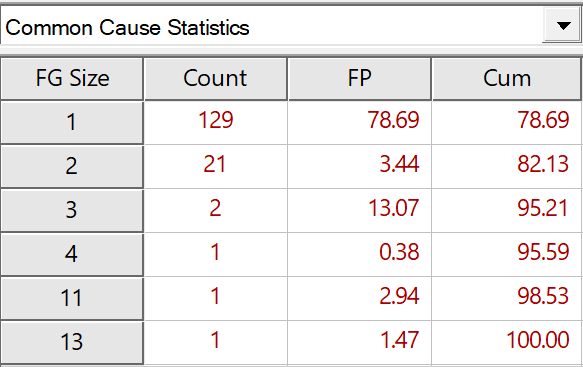Click the Cum cell showing 82.13

click(x=506, y=166)
